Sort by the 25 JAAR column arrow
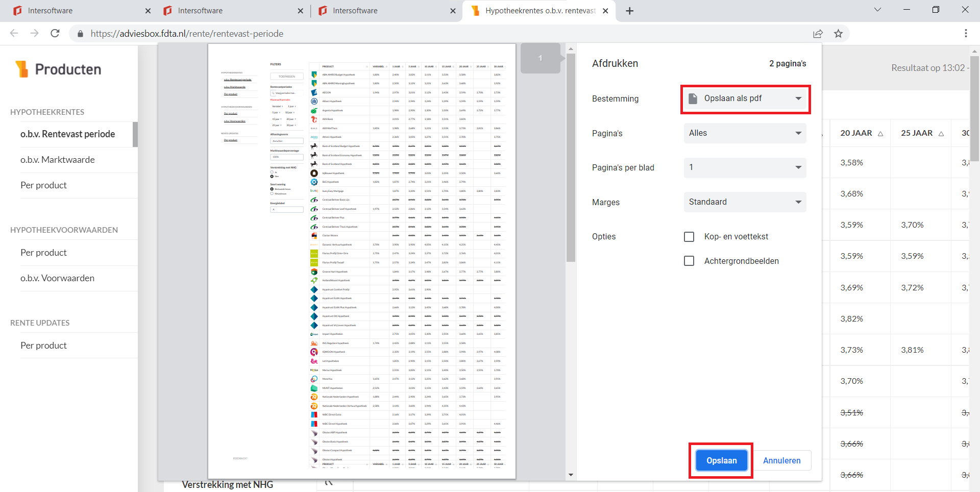The image size is (980, 492). tap(941, 134)
